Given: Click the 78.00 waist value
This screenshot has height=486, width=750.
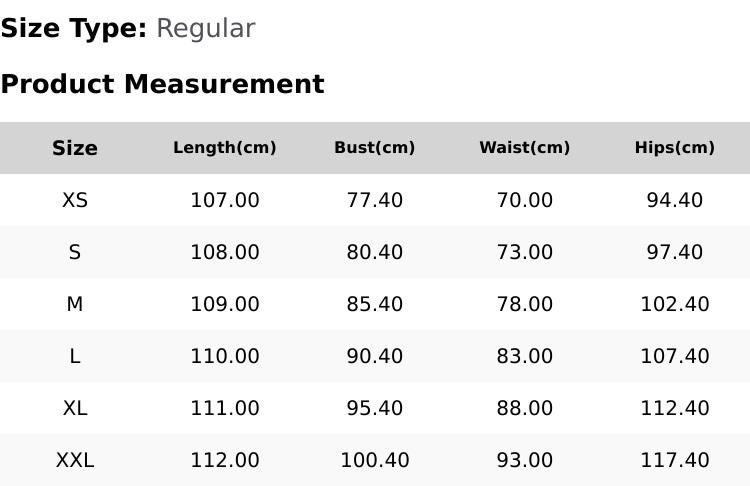Looking at the screenshot, I should click(x=525, y=304).
